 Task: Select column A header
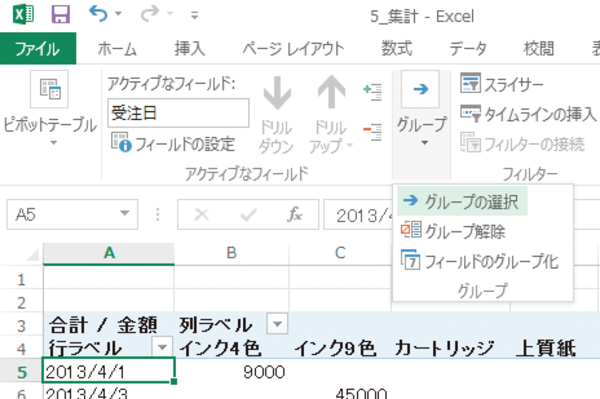point(109,253)
